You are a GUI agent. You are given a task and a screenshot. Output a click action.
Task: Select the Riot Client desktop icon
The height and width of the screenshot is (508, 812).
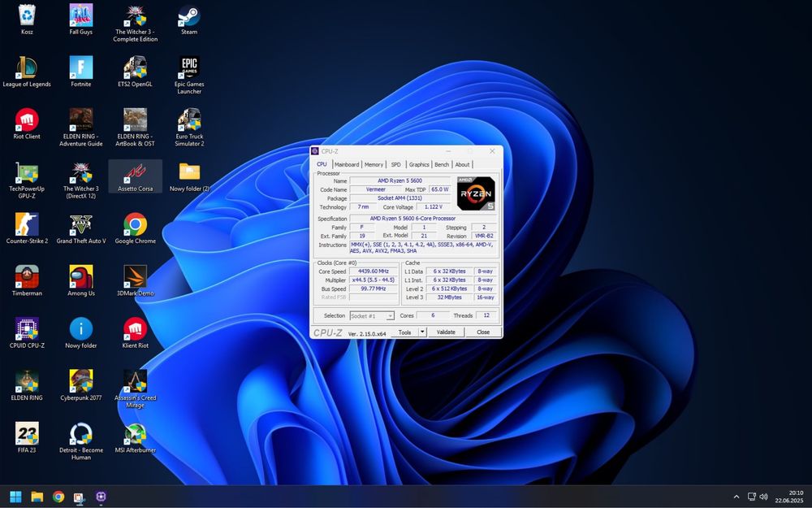(x=27, y=124)
